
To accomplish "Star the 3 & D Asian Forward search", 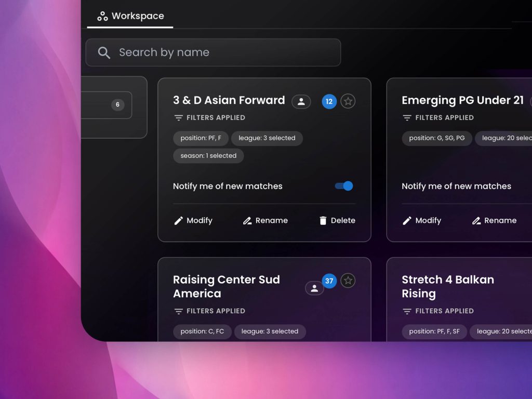I will (348, 101).
